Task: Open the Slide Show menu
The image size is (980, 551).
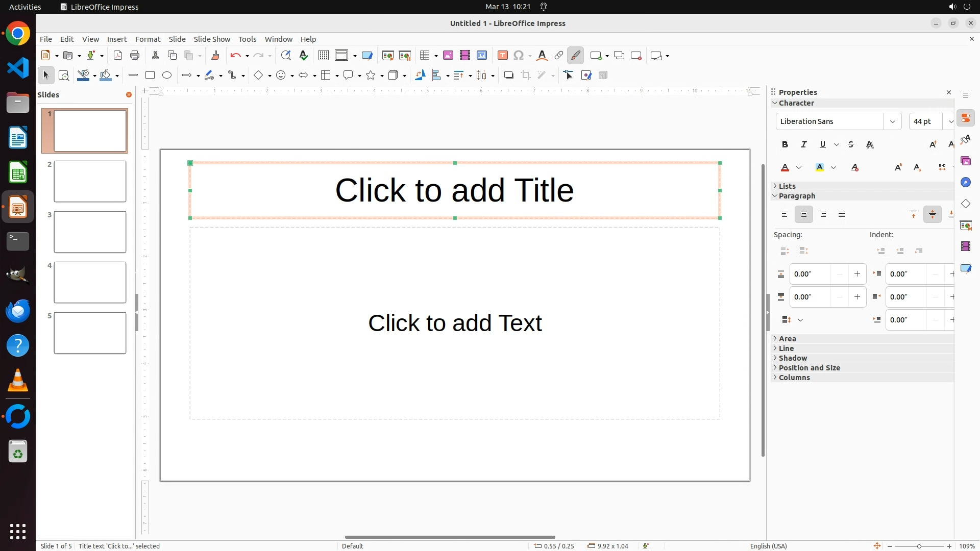Action: (212, 39)
